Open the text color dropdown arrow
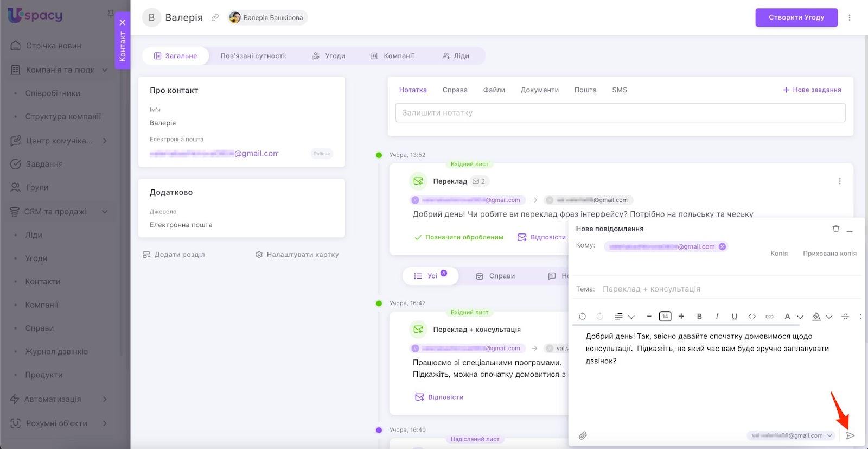The height and width of the screenshot is (449, 868). point(799,317)
